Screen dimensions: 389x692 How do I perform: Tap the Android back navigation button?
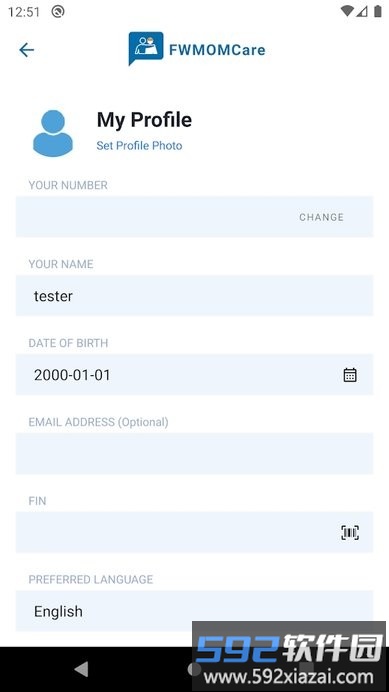tap(81, 669)
